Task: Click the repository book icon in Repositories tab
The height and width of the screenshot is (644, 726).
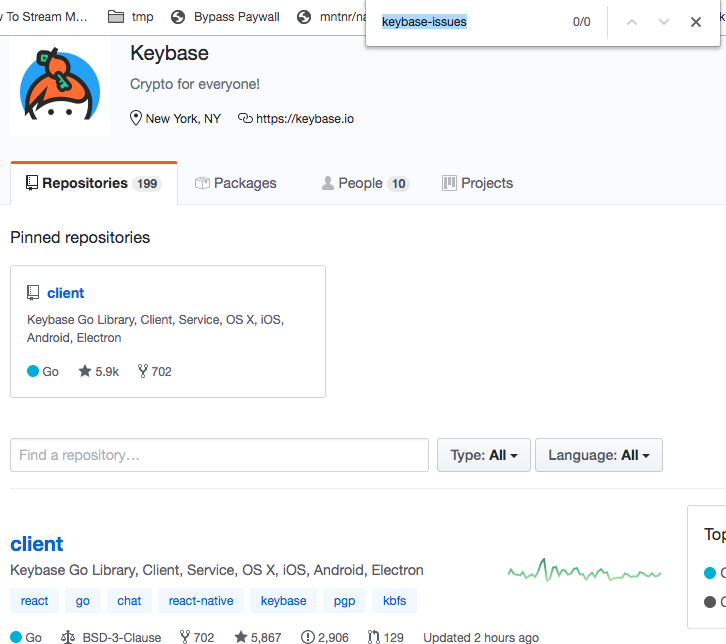Action: click(x=31, y=183)
